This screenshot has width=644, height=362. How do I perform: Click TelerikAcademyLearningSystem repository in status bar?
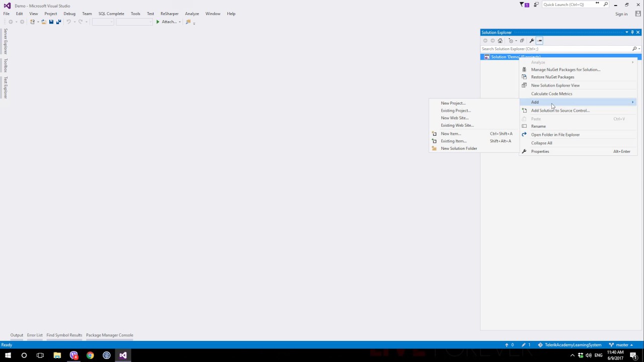point(570,345)
